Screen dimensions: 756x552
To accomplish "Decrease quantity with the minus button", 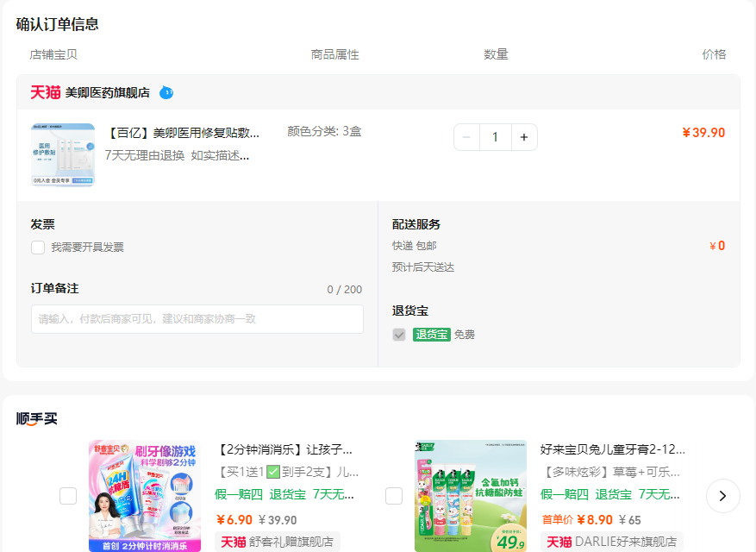I will pos(466,137).
